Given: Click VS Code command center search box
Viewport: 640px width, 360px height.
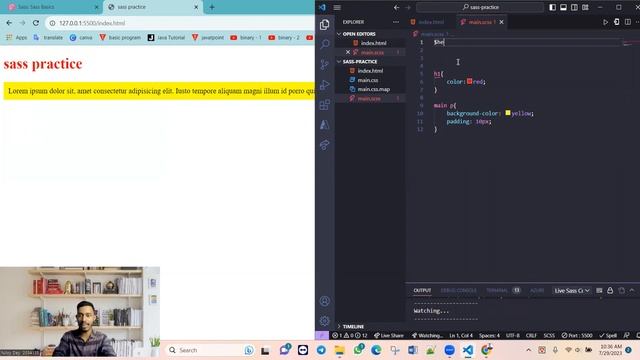Looking at the screenshot, I should click(x=480, y=7).
